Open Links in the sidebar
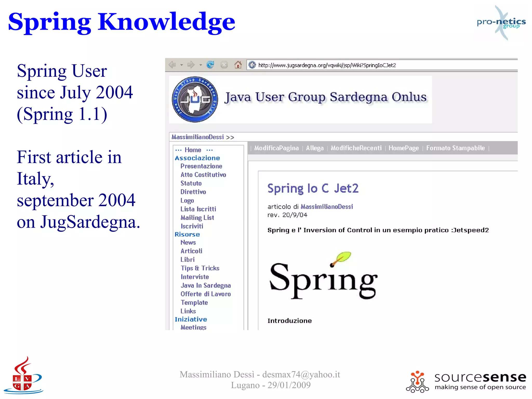 coord(188,311)
